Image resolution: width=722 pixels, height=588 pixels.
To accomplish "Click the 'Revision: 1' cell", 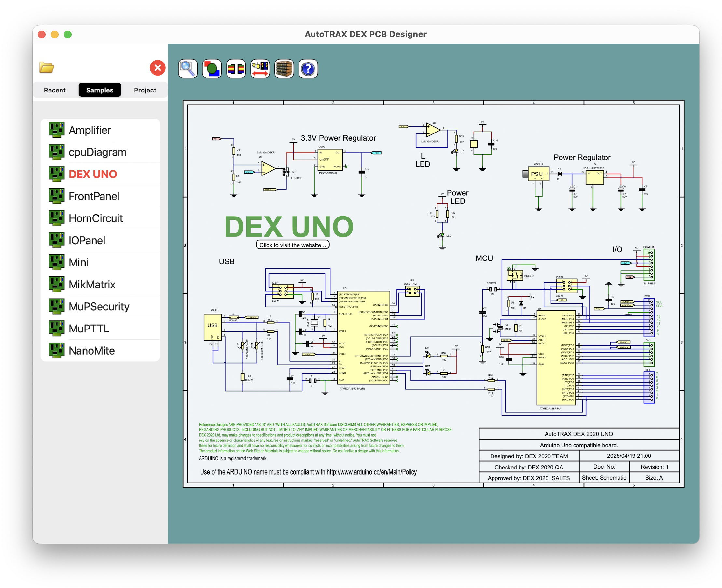I will (x=654, y=467).
